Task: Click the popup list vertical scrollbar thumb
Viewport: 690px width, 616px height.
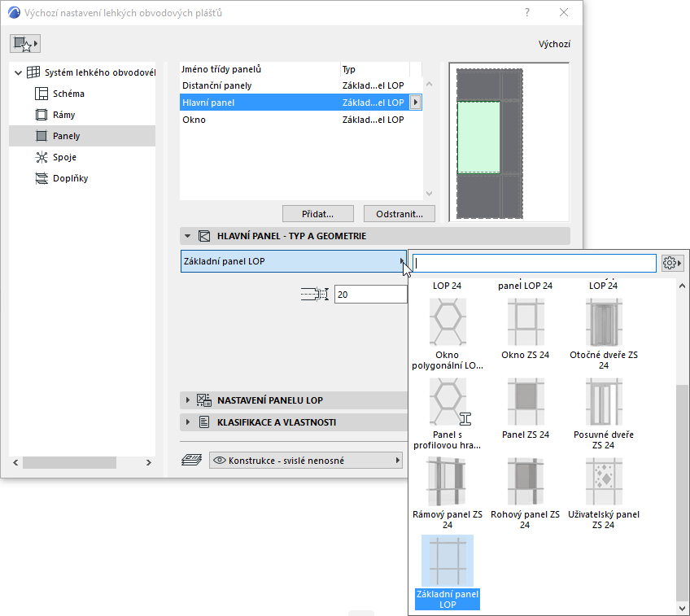Action: point(682,495)
